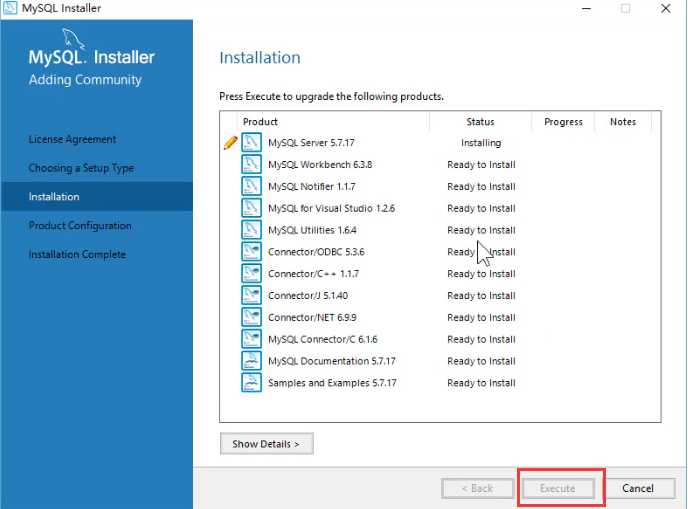This screenshot has height=509, width=688.
Task: Click the Connector/ODBC 5.3.6 icon
Action: point(251,252)
